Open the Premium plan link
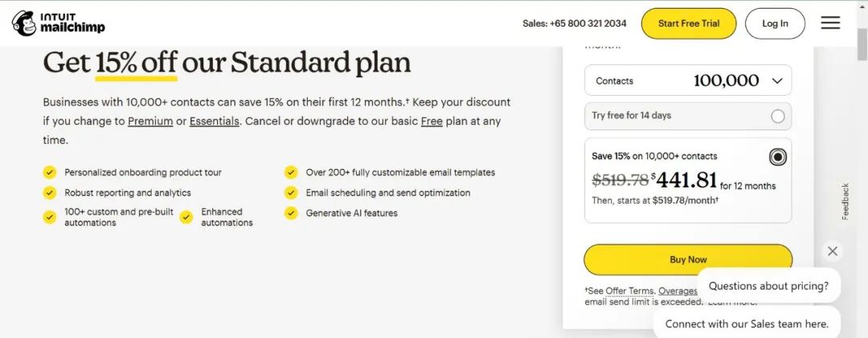This screenshot has width=868, height=338. point(150,122)
